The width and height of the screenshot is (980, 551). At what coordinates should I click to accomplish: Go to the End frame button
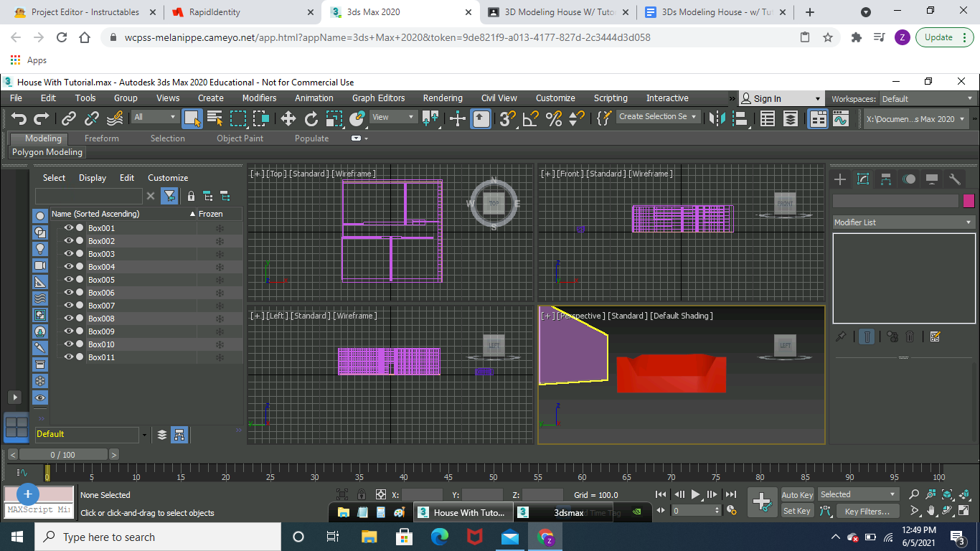pyautogui.click(x=731, y=494)
